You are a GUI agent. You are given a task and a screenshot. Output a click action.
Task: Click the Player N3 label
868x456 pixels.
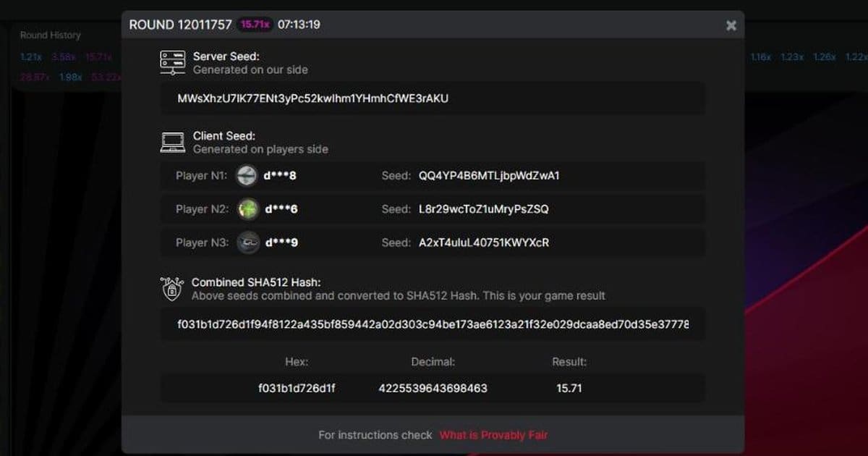tap(202, 242)
